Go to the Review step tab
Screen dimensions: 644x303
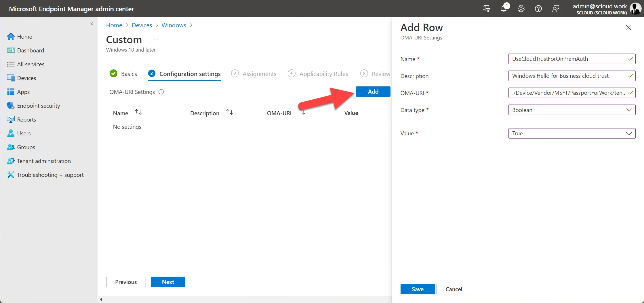tap(376, 74)
